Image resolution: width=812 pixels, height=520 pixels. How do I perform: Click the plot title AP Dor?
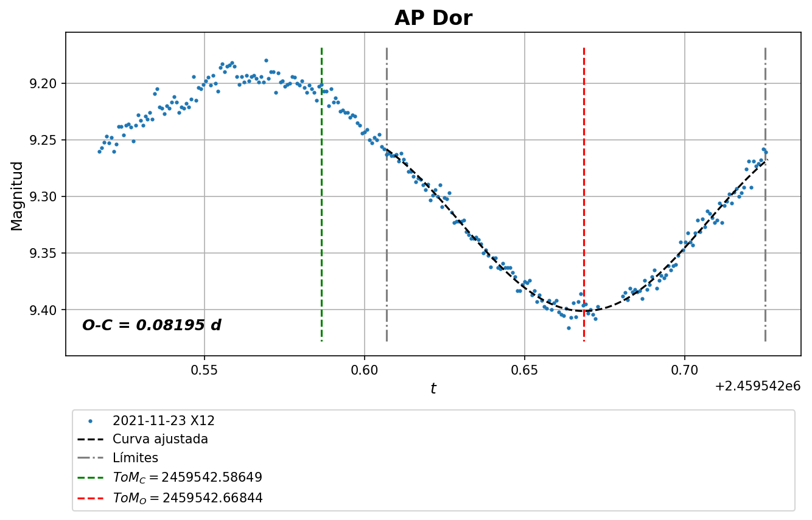click(x=433, y=18)
